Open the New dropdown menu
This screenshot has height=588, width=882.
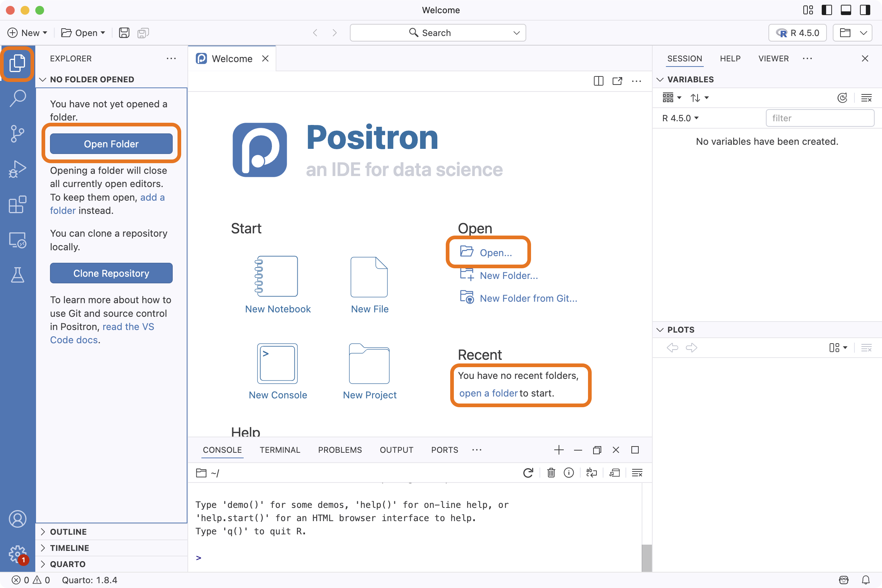(27, 33)
